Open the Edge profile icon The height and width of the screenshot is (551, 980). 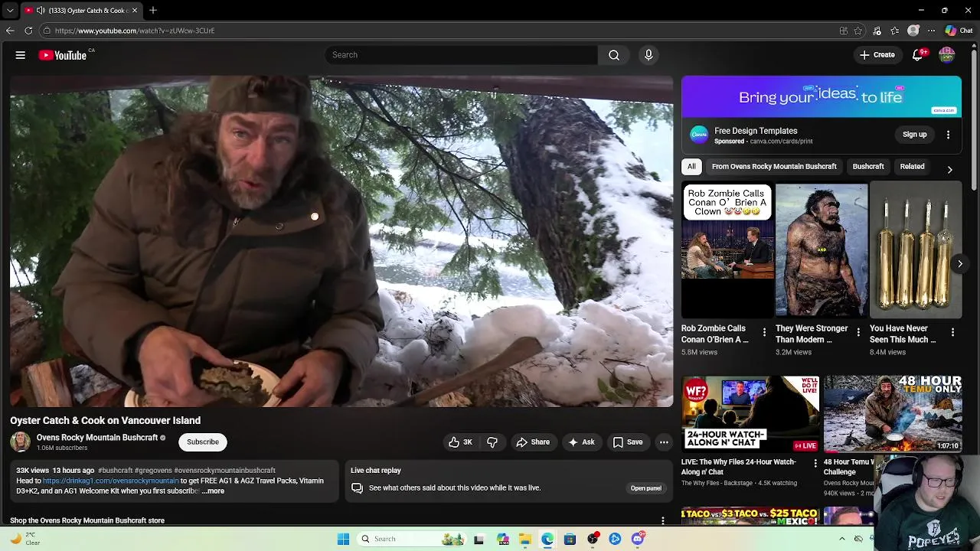[x=913, y=31]
